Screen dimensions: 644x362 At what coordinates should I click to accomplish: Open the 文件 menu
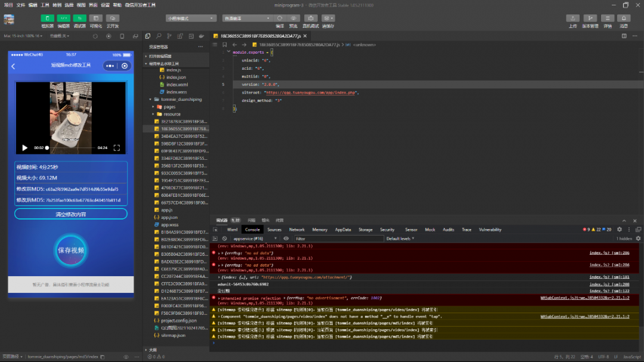point(20,5)
